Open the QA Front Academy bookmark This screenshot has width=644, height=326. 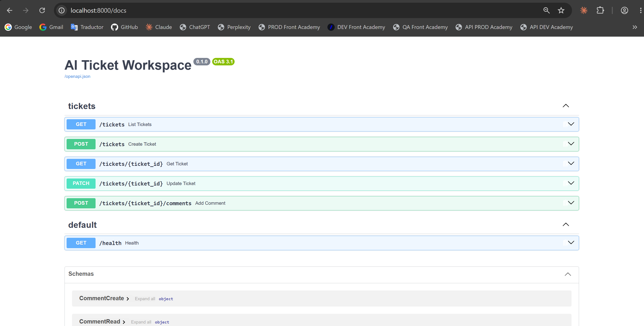[420, 27]
